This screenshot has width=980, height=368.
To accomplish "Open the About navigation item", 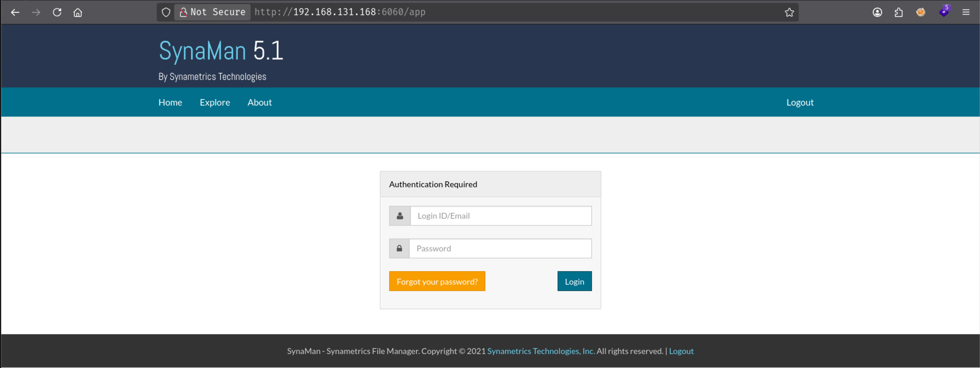I will tap(260, 102).
